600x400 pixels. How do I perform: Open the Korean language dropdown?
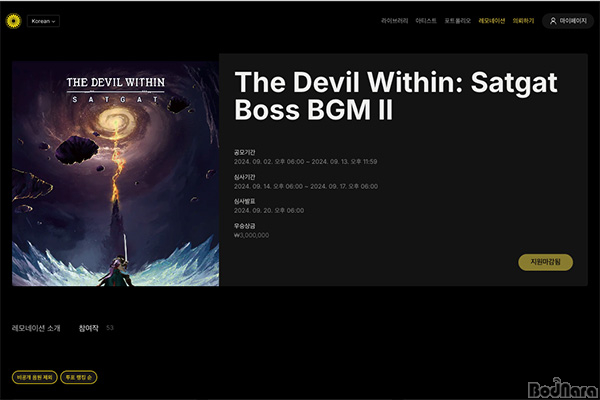click(43, 21)
